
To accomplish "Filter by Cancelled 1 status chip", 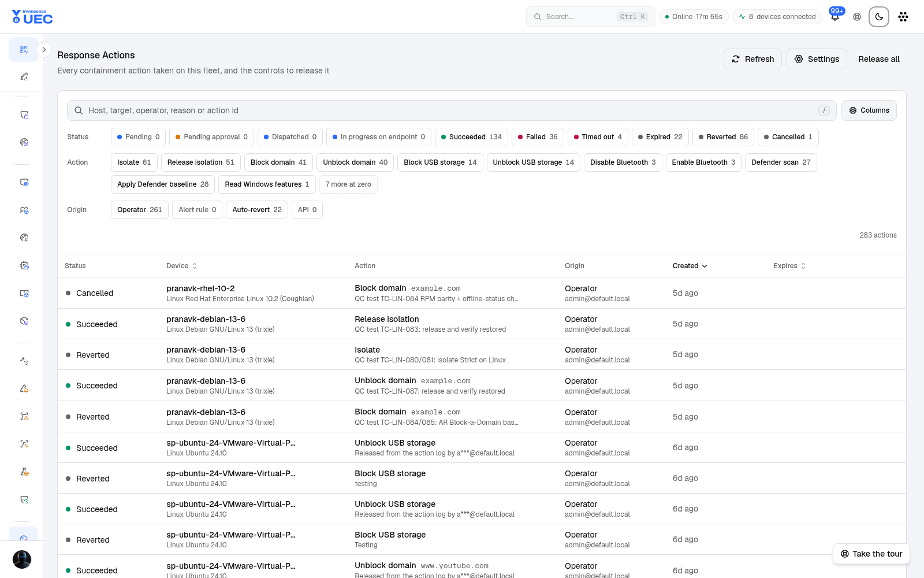I will click(x=788, y=137).
